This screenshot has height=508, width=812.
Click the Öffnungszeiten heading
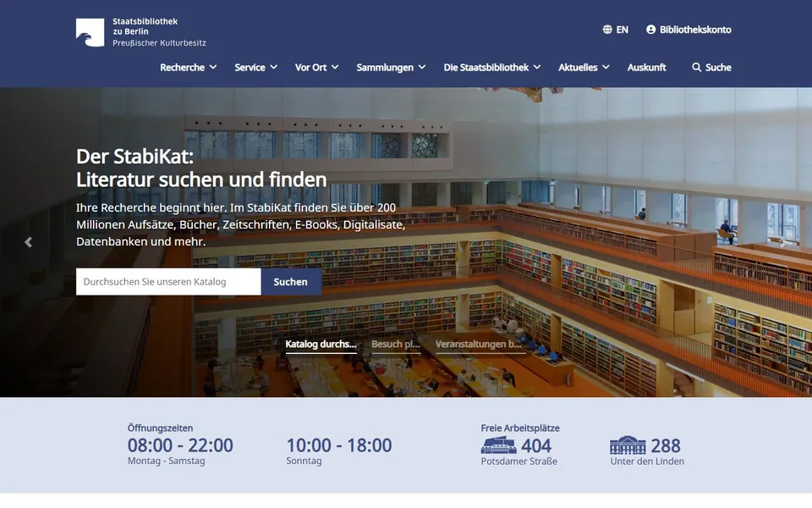(x=160, y=428)
